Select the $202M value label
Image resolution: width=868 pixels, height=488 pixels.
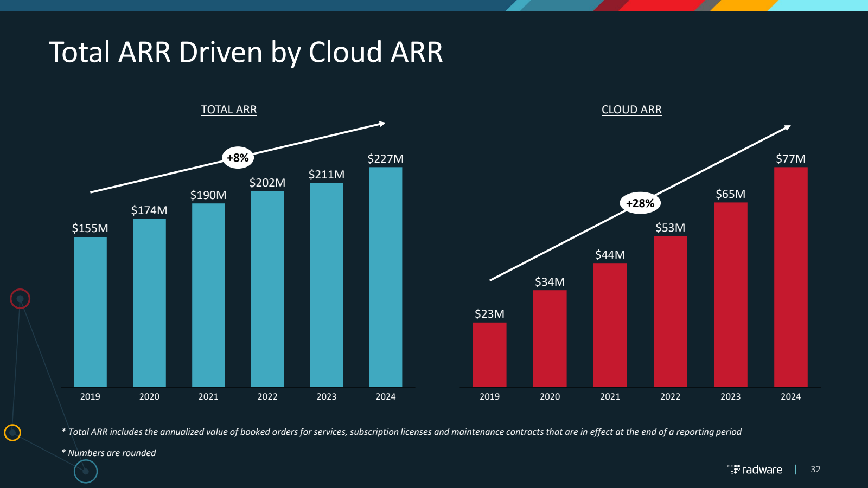[x=267, y=183]
